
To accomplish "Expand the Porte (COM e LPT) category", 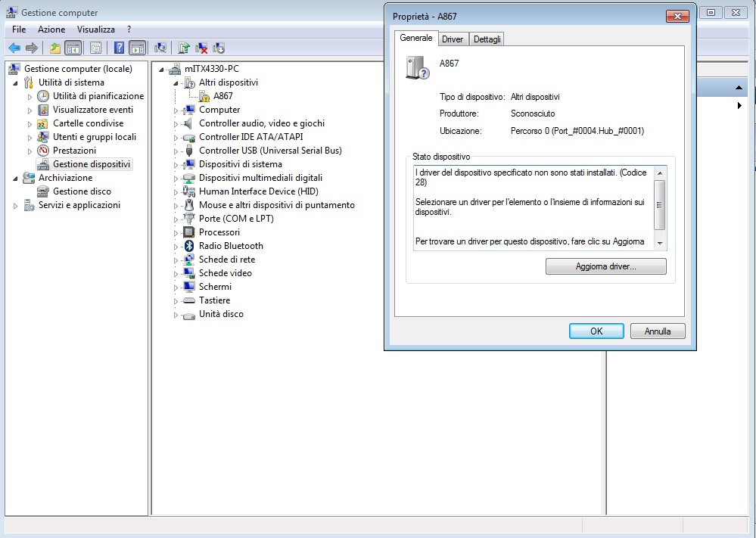I will tap(176, 219).
